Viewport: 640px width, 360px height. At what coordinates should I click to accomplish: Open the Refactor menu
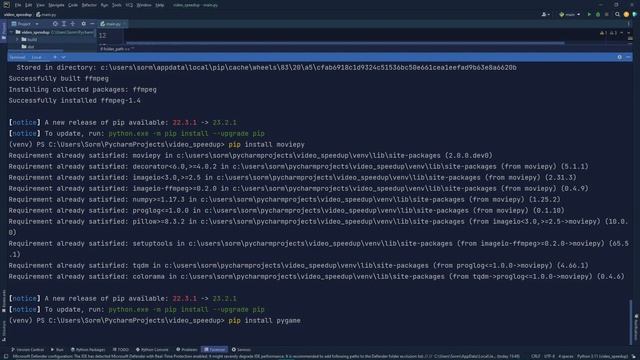click(89, 5)
